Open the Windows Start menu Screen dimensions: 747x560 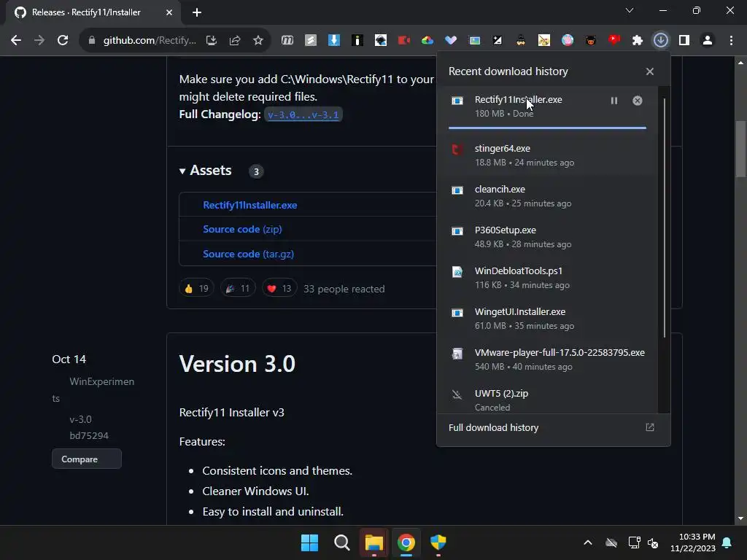(x=309, y=542)
